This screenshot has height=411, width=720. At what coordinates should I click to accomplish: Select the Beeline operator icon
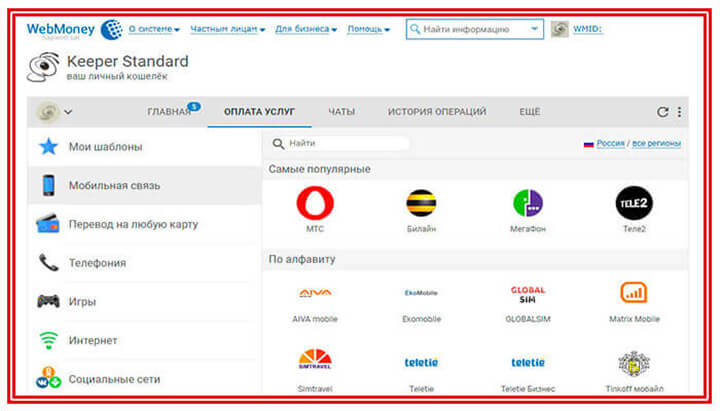click(421, 203)
